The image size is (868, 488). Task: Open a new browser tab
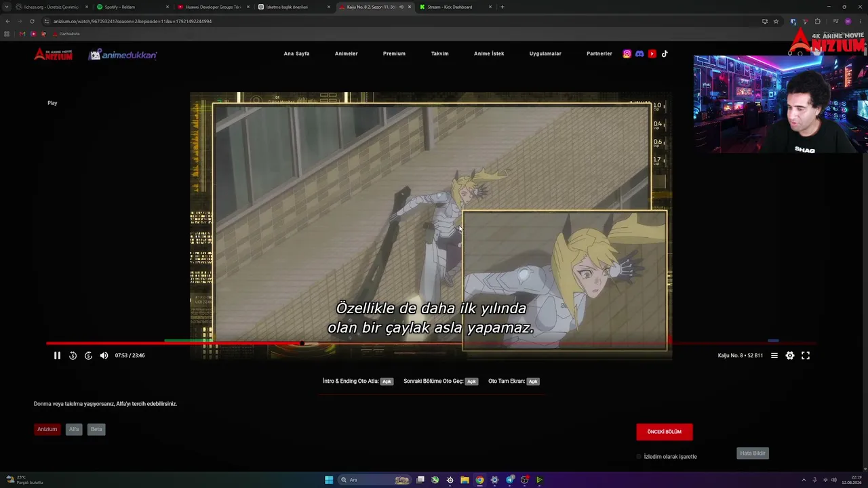[x=502, y=7]
